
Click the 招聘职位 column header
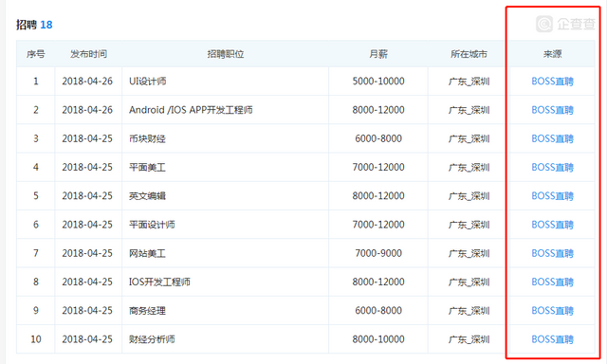226,54
